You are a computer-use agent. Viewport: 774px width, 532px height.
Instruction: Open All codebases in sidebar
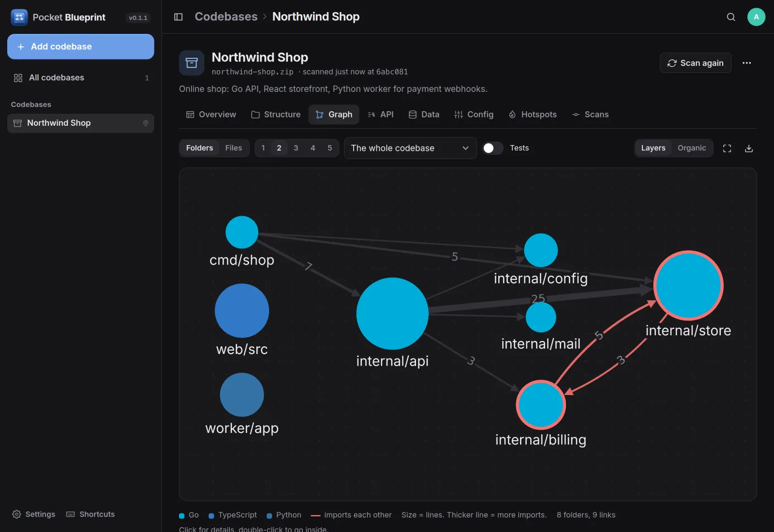(81, 78)
